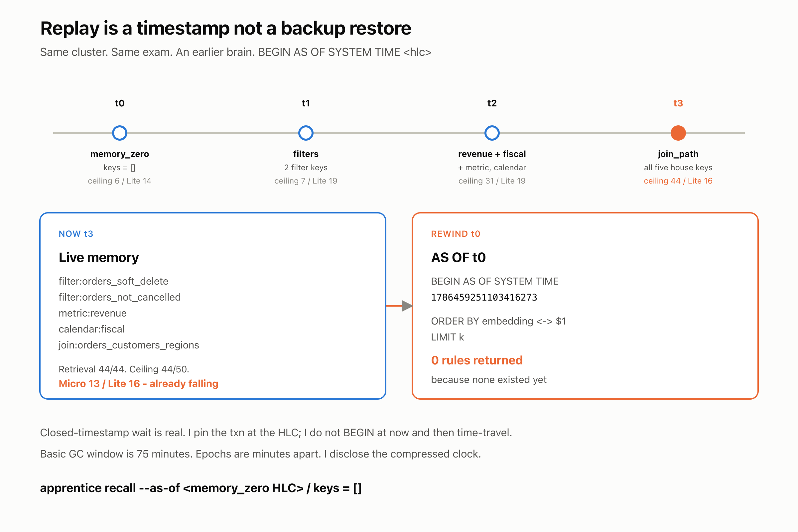Image resolution: width=798 pixels, height=532 pixels.
Task: Click '0 rules returned' orange text
Action: click(477, 360)
